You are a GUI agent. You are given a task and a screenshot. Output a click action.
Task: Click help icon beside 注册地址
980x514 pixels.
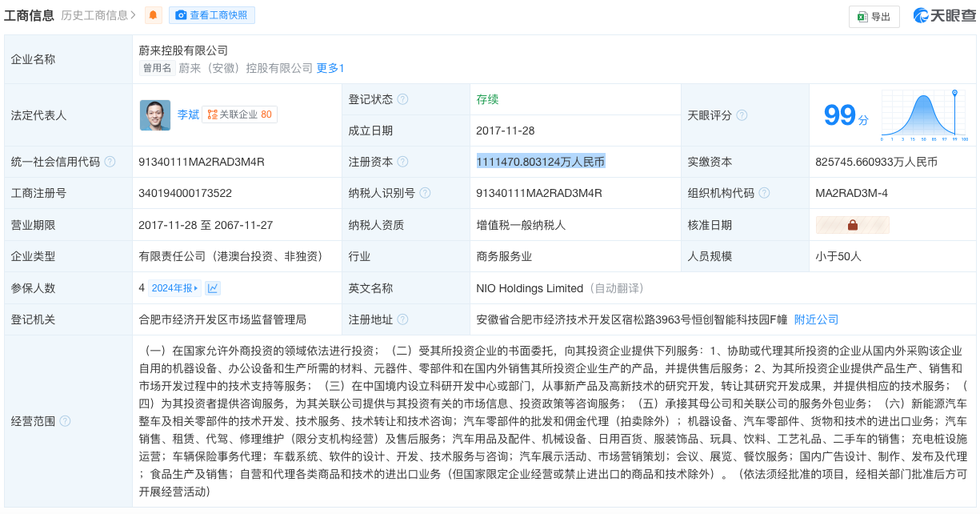[402, 319]
